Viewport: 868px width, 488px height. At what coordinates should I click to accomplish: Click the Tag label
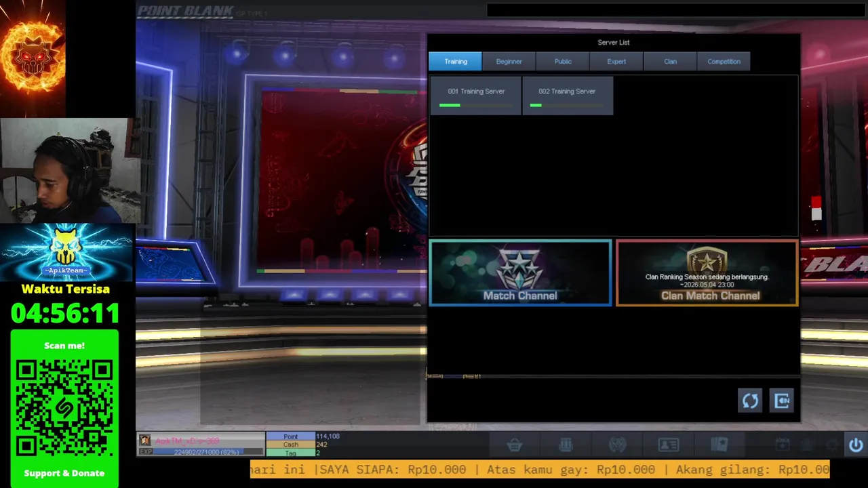point(290,453)
